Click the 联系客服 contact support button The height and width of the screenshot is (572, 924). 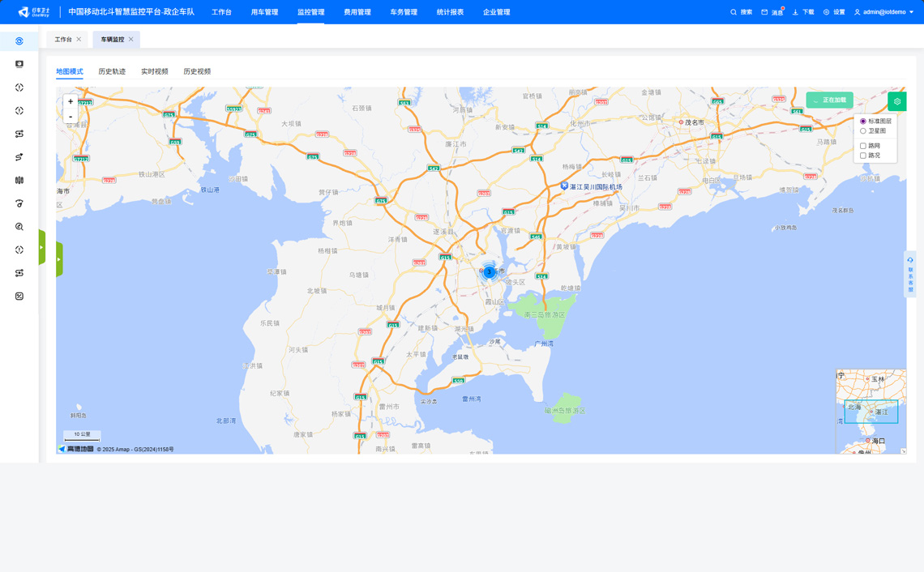[x=910, y=275]
